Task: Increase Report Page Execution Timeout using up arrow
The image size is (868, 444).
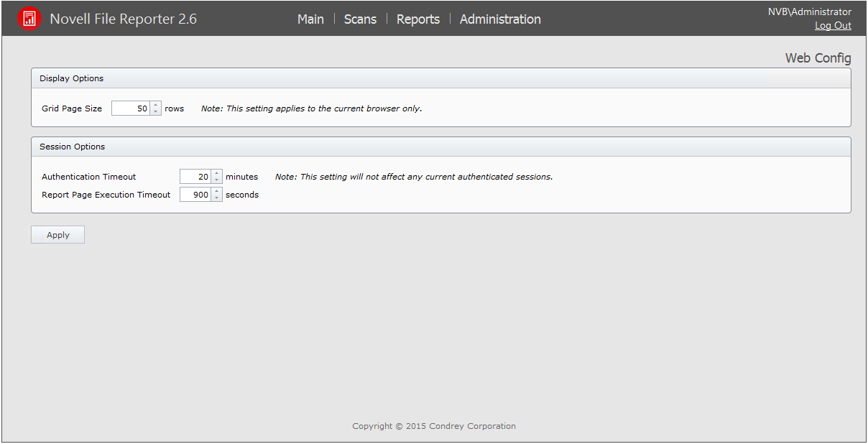Action: (217, 191)
